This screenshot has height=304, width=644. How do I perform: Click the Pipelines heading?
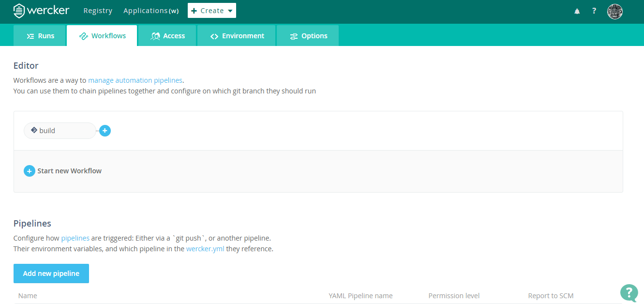pyautogui.click(x=32, y=223)
